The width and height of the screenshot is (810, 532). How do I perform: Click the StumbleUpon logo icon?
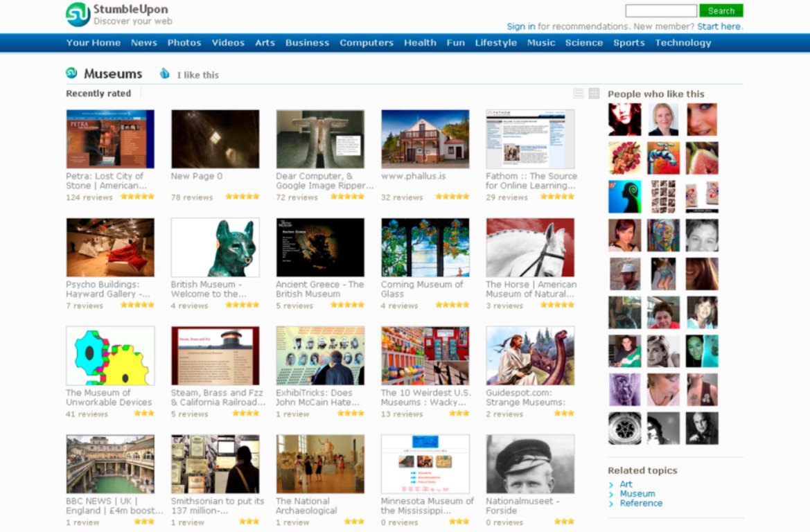click(78, 14)
